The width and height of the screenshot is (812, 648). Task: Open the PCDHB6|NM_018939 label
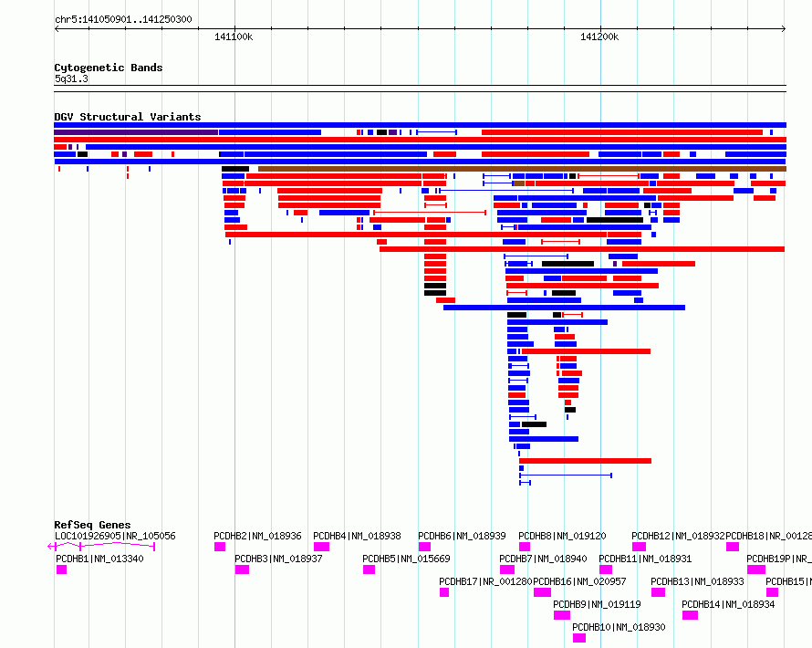point(462,536)
